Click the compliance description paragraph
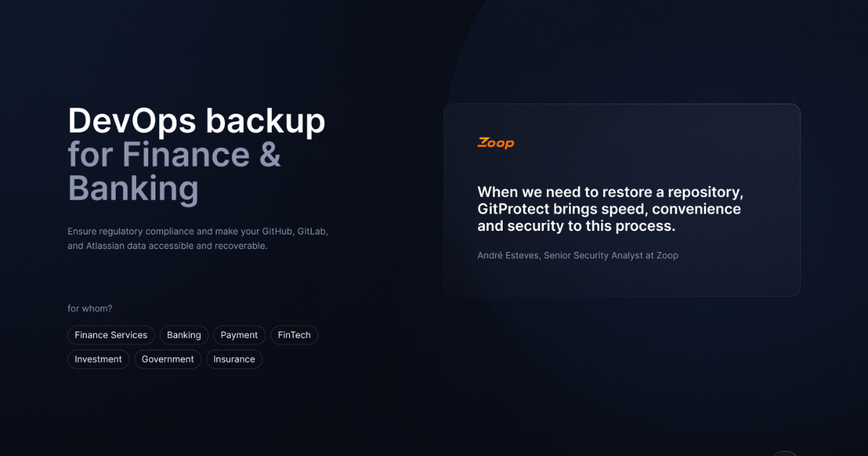This screenshot has height=456, width=868. (197, 238)
